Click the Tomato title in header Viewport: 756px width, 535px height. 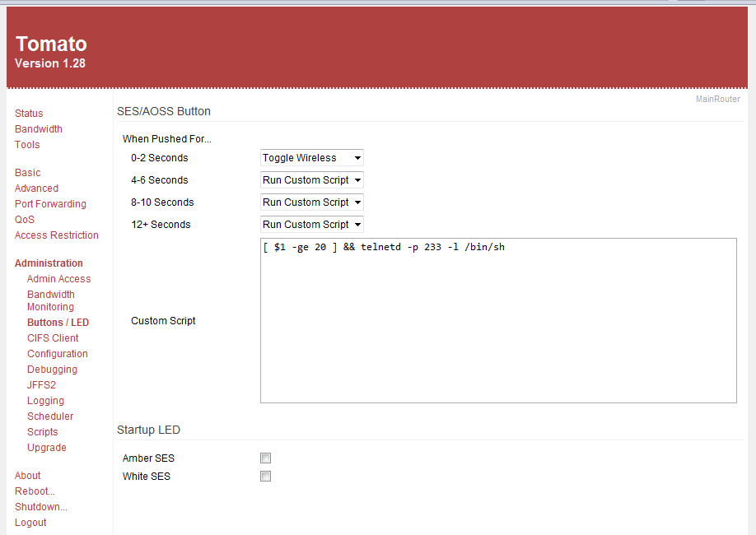pos(51,44)
